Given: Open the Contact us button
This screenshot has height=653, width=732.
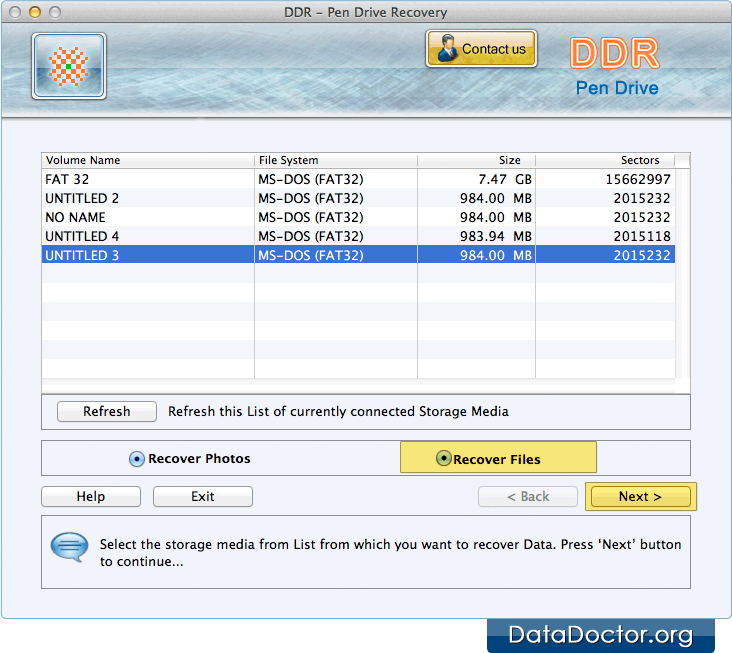Looking at the screenshot, I should 481,49.
